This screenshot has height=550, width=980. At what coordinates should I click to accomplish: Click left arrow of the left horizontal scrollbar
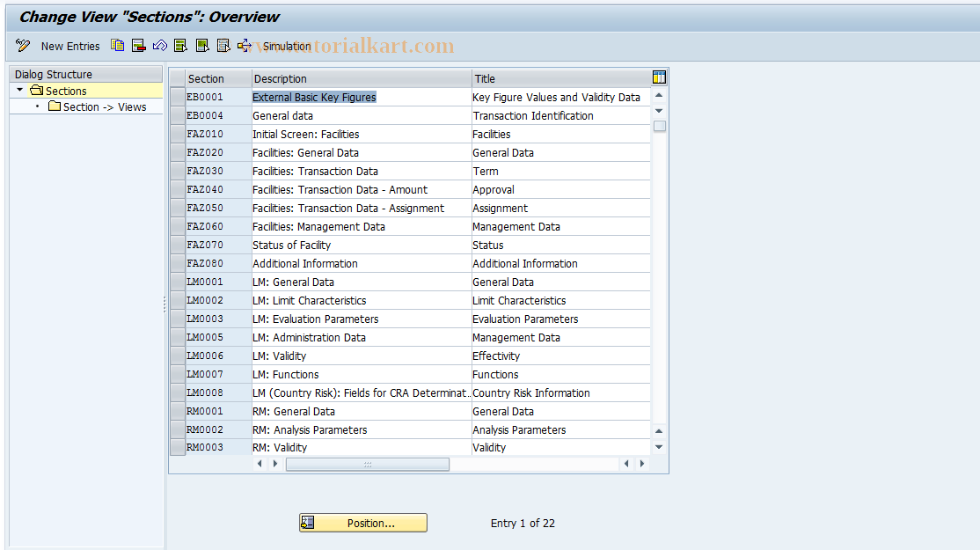(x=260, y=464)
